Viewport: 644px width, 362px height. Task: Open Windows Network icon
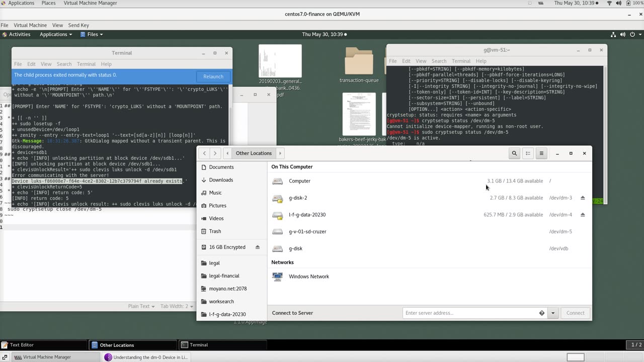[x=277, y=277]
